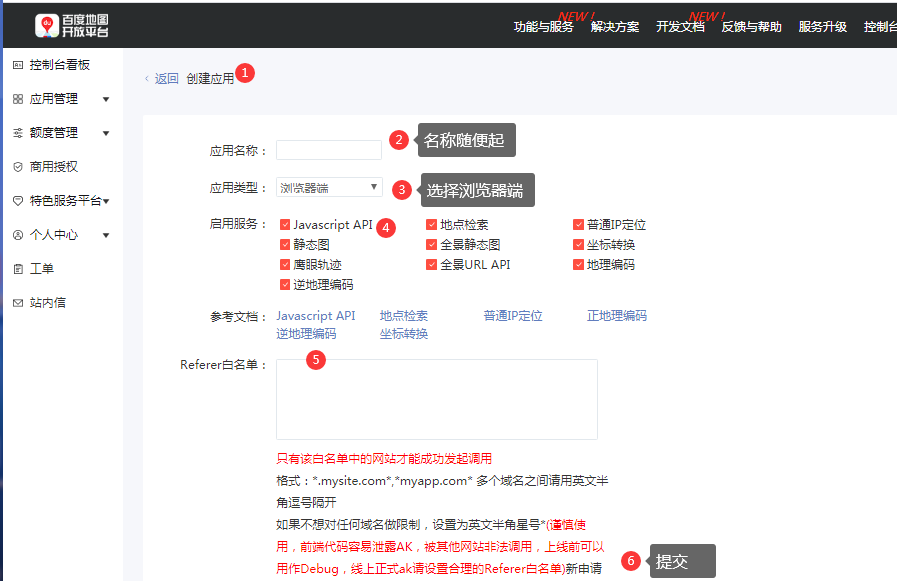897x581 pixels.
Task: Toggle the 普通IP定位 checkbox
Action: click(577, 224)
